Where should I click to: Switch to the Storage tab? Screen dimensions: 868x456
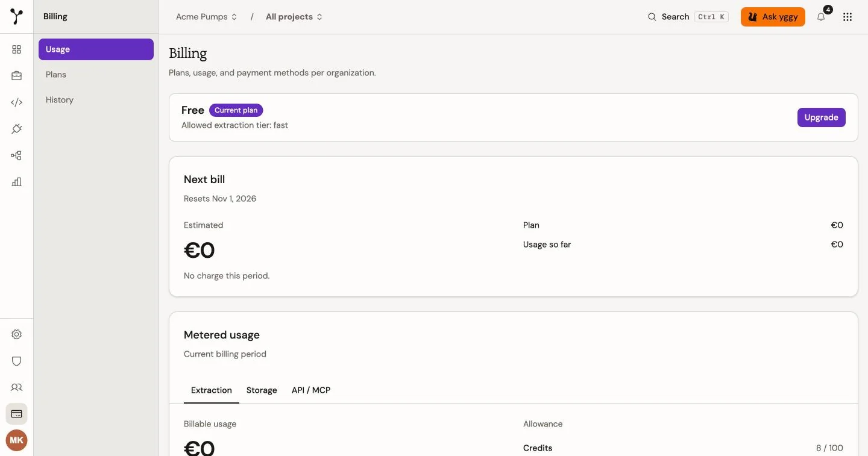point(262,390)
